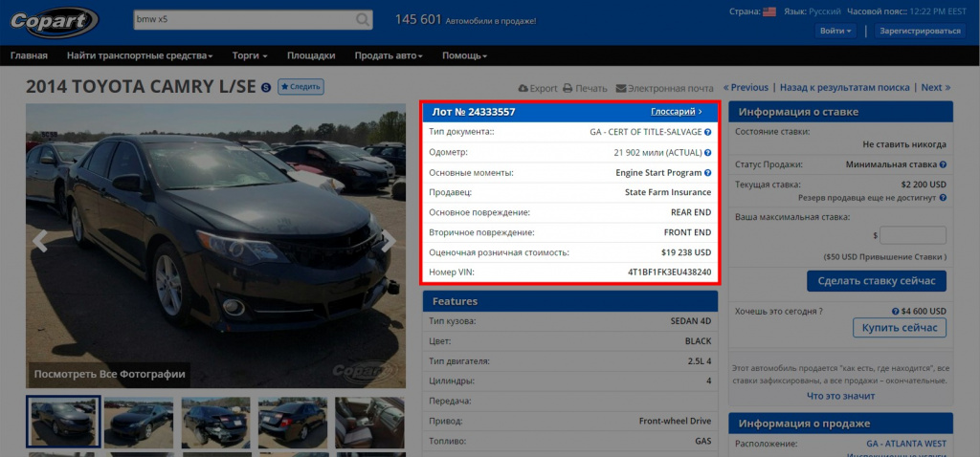Screen dimensions: 980x457
Task: Select the interior seats thumbnail
Action: tap(369, 423)
